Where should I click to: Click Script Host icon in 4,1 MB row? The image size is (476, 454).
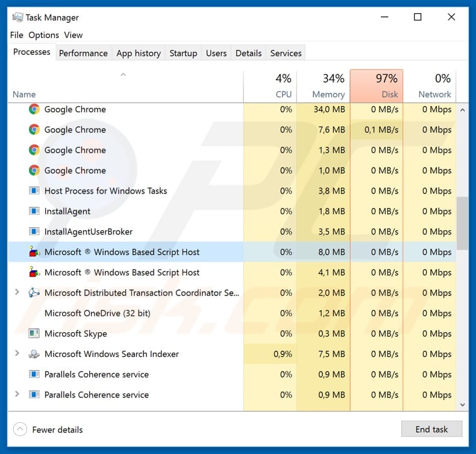tap(34, 272)
